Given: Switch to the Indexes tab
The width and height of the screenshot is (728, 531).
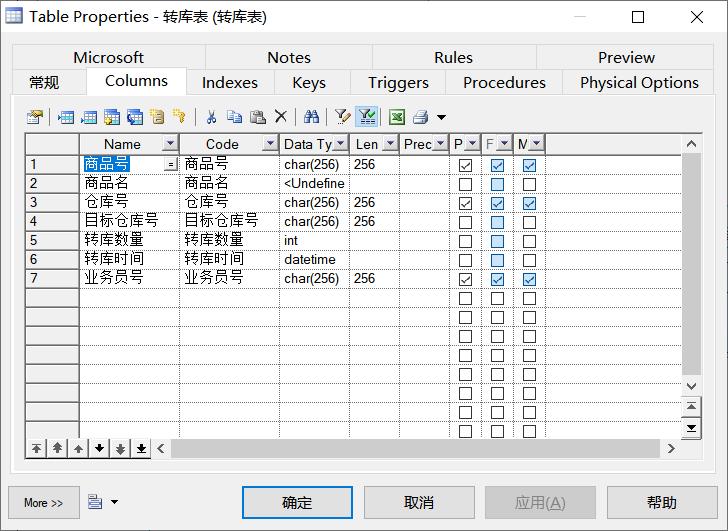Looking at the screenshot, I should point(230,83).
